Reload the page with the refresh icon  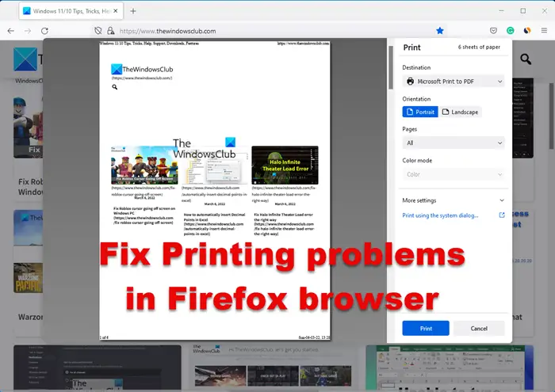click(x=44, y=31)
